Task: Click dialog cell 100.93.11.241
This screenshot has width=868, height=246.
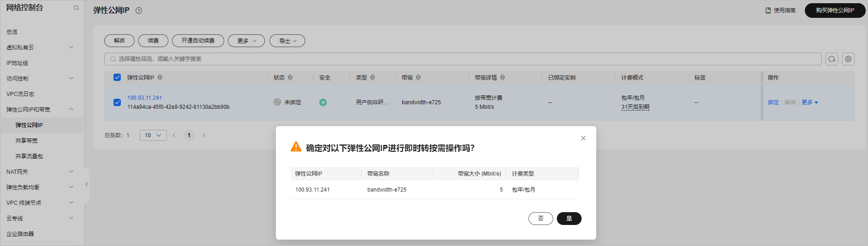Action: point(313,190)
